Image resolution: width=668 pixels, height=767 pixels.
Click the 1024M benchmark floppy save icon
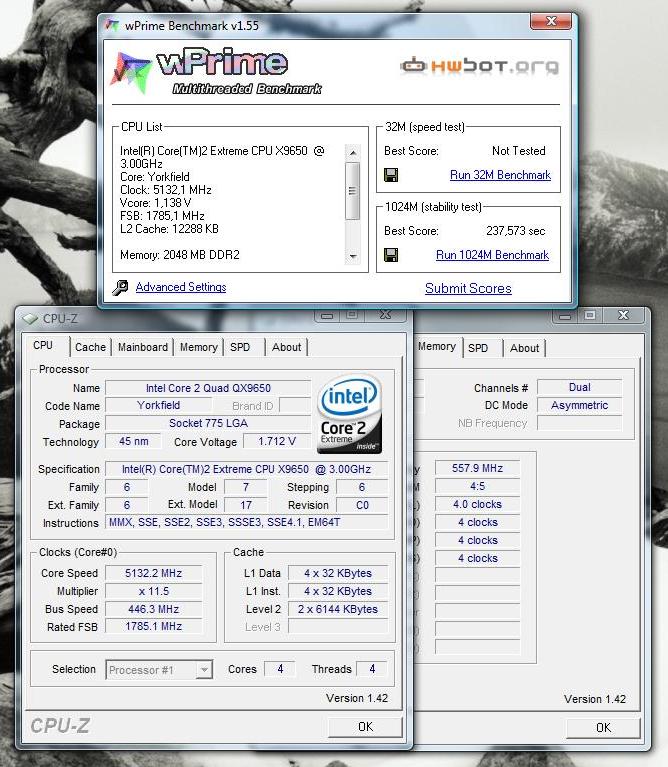click(391, 255)
